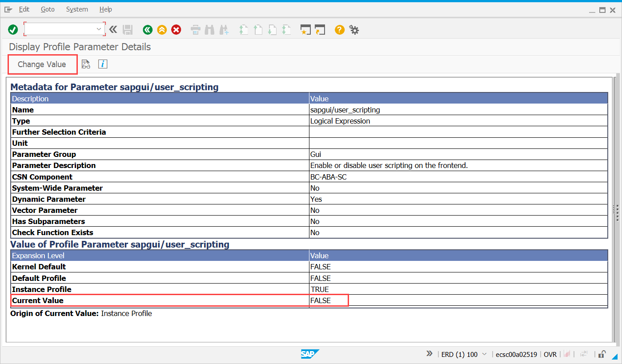Open the SAP window menu icon left of Edit
622x364 pixels.
(8, 9)
